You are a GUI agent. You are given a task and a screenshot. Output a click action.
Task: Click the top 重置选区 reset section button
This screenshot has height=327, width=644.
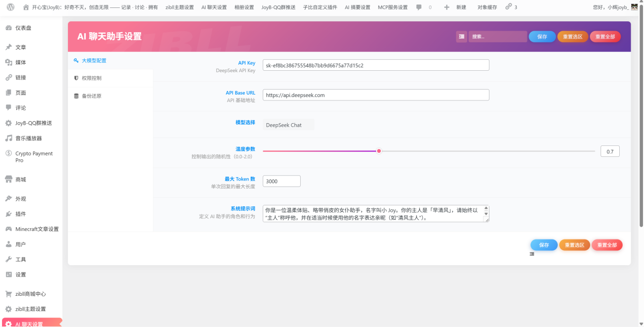[x=573, y=37]
